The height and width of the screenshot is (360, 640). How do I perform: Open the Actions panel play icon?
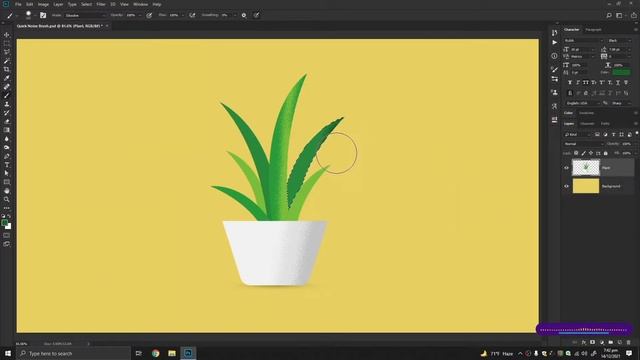(554, 42)
